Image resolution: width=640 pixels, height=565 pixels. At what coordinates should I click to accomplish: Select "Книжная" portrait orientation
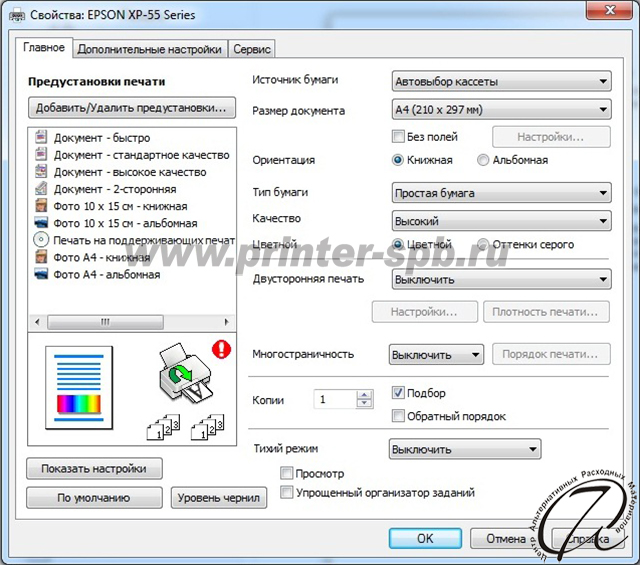point(398,160)
